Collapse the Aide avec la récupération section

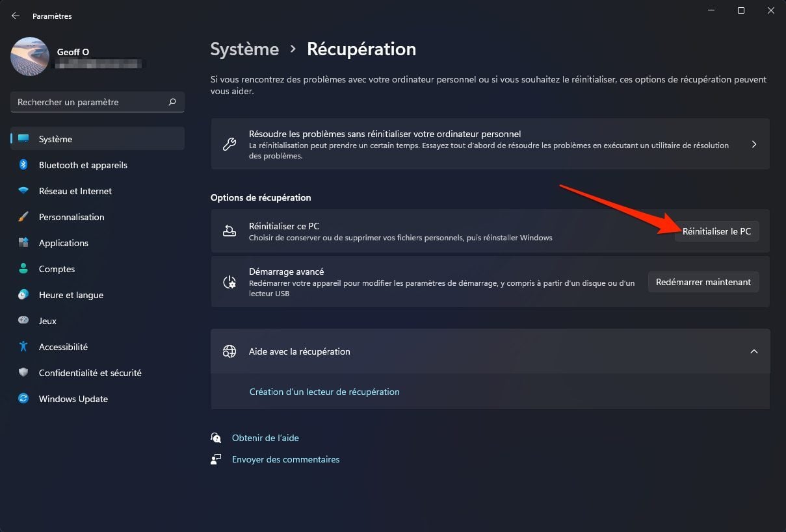754,351
